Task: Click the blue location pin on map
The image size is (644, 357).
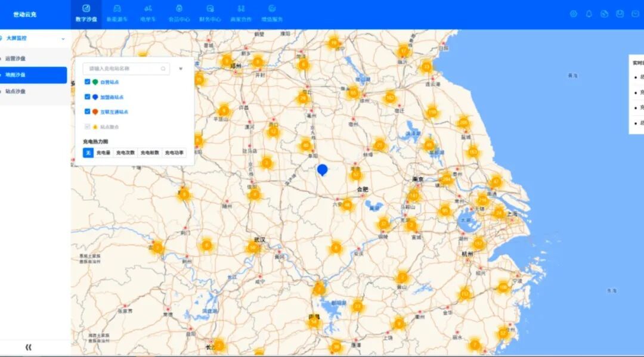Action: coord(323,170)
